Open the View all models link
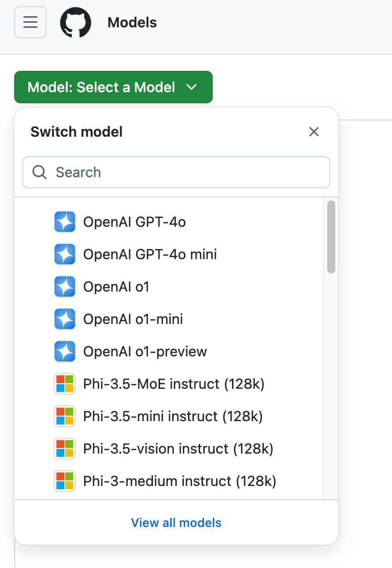 click(176, 523)
